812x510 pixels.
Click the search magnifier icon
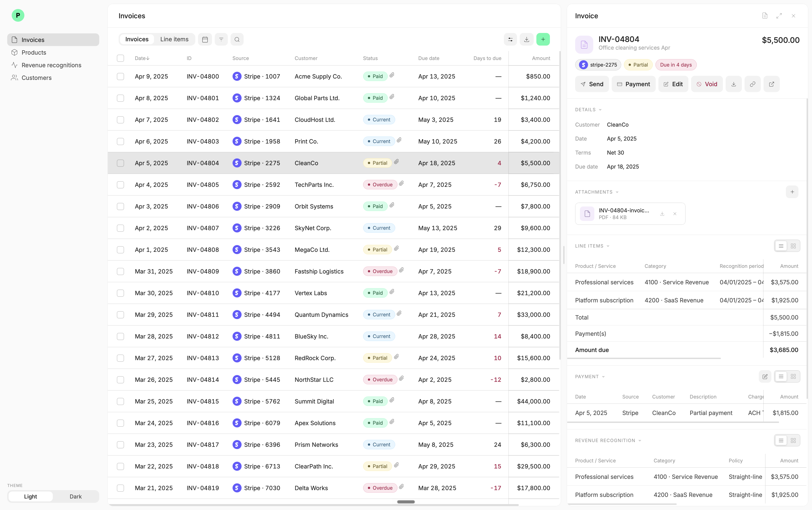(237, 39)
